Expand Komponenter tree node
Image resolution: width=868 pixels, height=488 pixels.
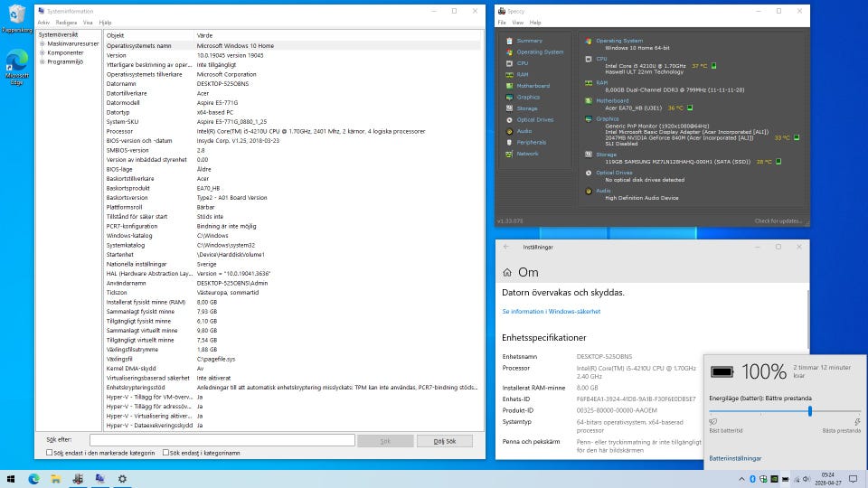42,53
